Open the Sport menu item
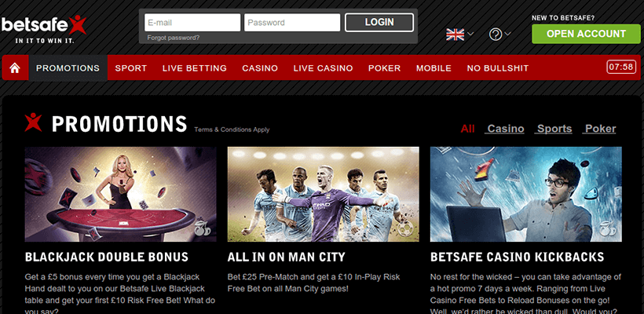 click(130, 68)
